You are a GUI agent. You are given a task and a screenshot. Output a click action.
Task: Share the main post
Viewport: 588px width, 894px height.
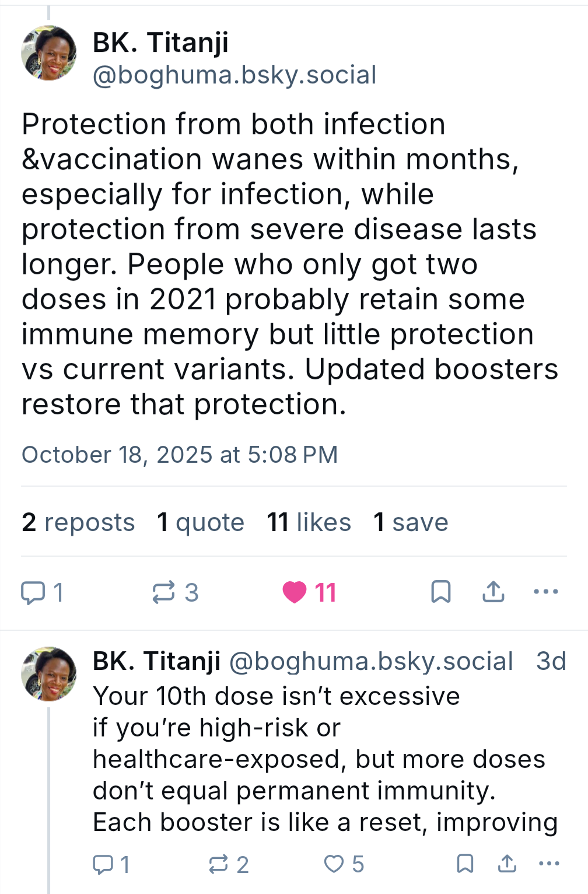[494, 592]
